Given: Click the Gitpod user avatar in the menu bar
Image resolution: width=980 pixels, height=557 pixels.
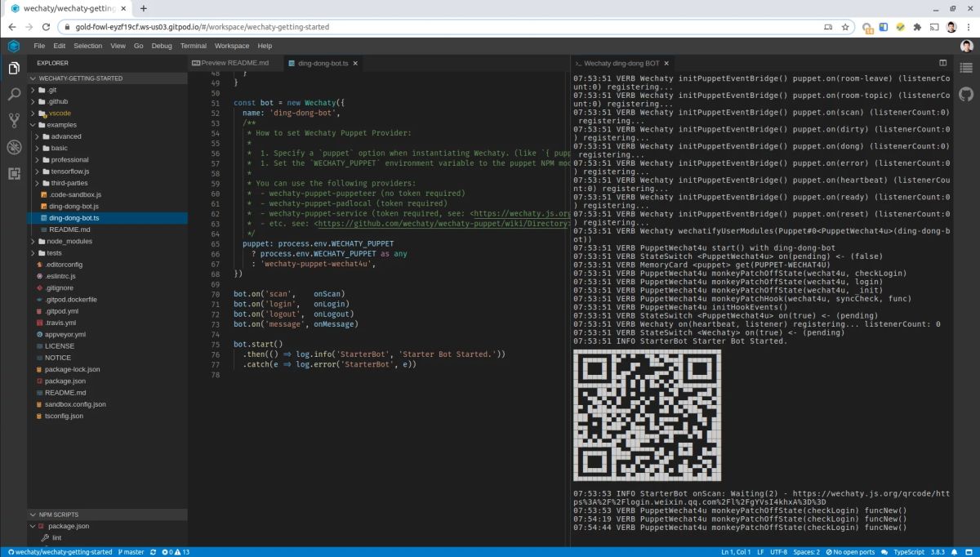Looking at the screenshot, I should (x=966, y=46).
